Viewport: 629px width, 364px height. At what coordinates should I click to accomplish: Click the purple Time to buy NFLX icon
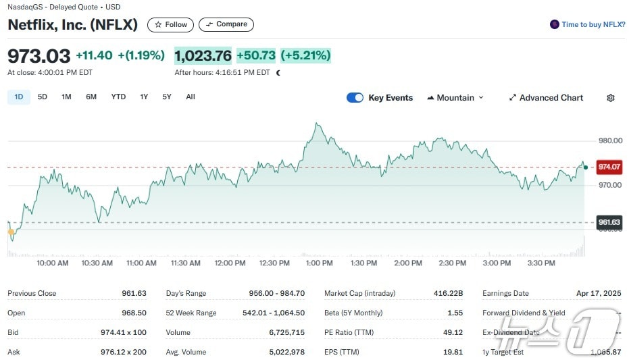[x=555, y=24]
